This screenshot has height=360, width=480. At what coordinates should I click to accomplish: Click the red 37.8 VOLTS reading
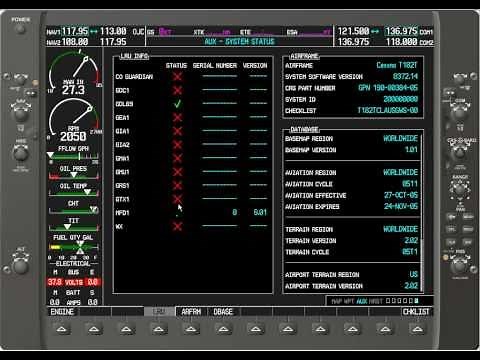55,282
